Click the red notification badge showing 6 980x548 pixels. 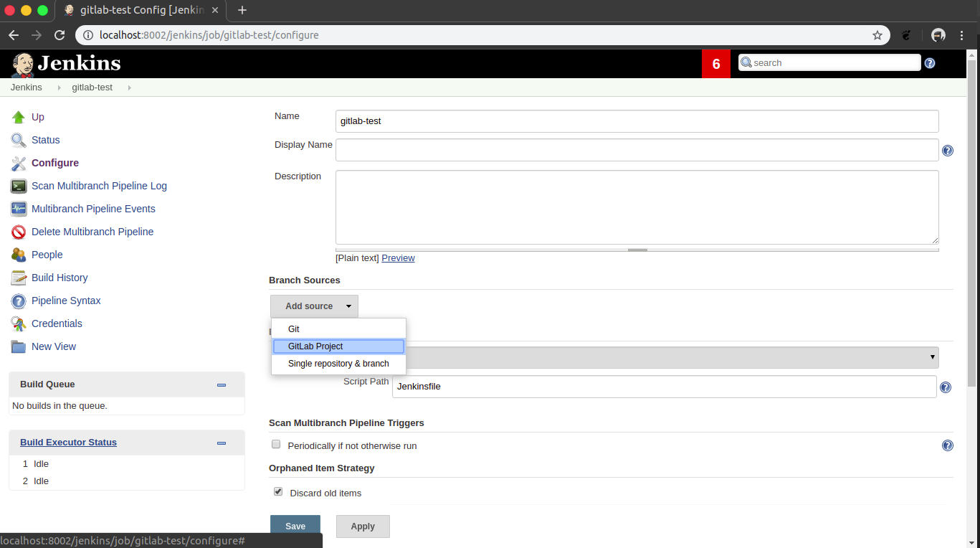click(716, 64)
